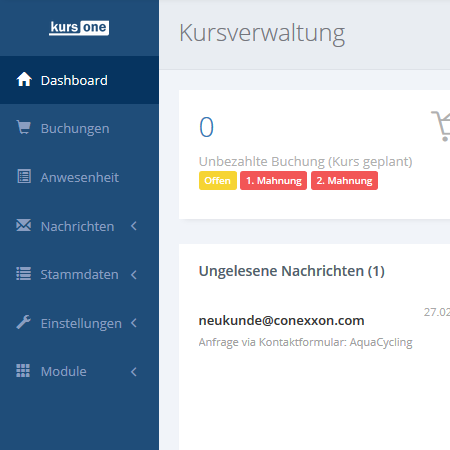Select the Dashboard menu entry
This screenshot has width=450, height=450.
pyautogui.click(x=79, y=80)
